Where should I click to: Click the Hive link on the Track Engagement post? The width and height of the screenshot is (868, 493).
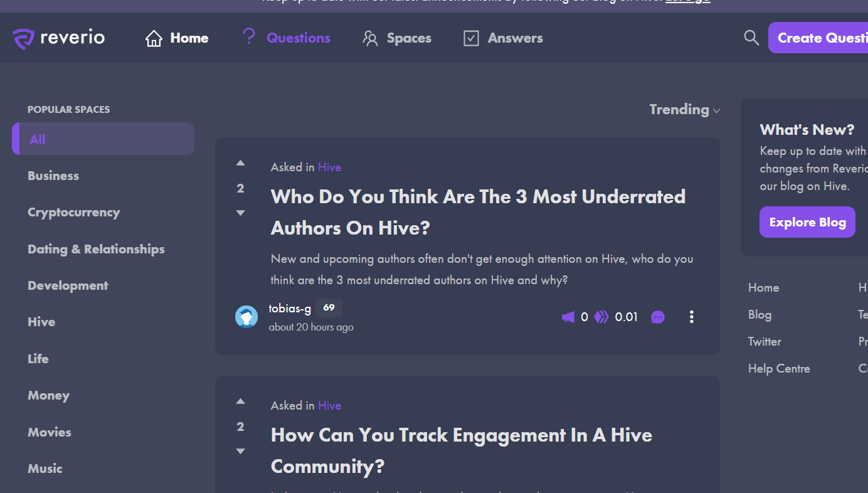(x=329, y=405)
